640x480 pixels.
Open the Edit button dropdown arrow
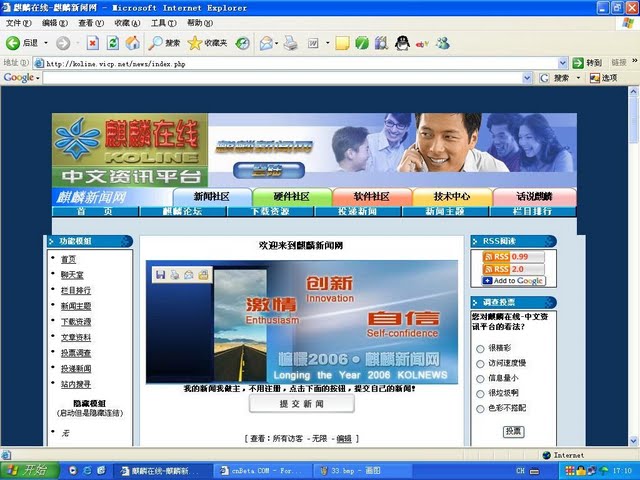(327, 43)
